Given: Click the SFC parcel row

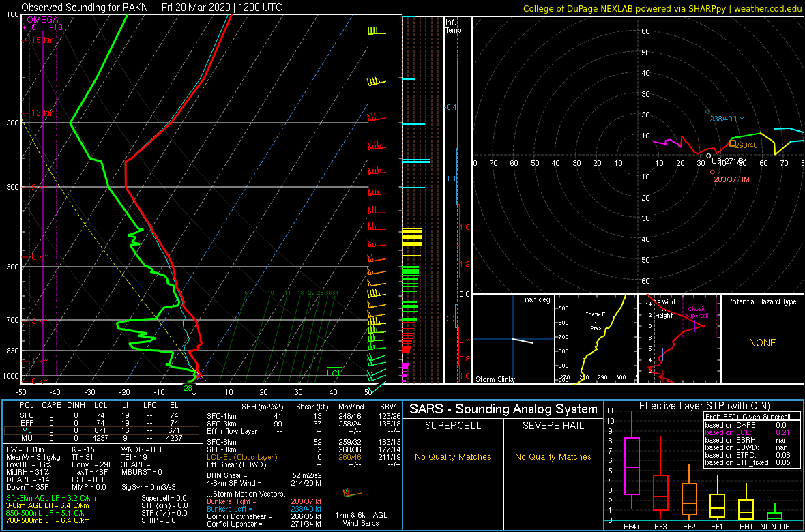Looking at the screenshot, I should (101, 414).
